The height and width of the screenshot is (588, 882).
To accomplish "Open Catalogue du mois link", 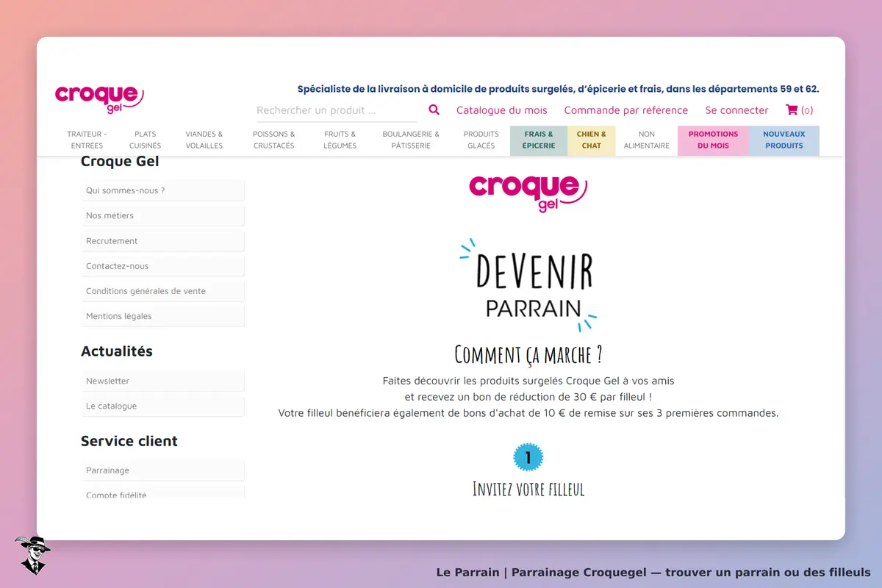I will (x=502, y=110).
